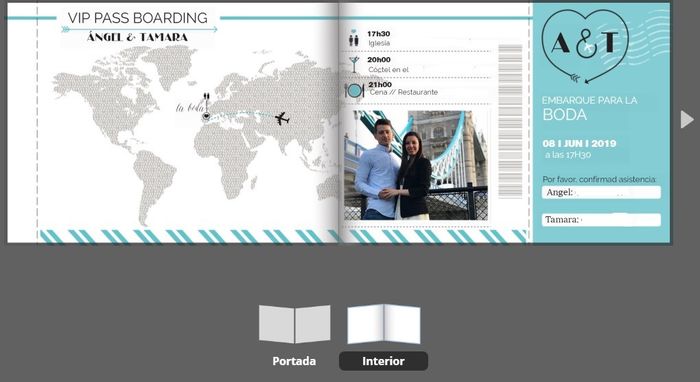This screenshot has width=700, height=382.
Task: Click the Angel confirmation field
Action: pos(601,192)
